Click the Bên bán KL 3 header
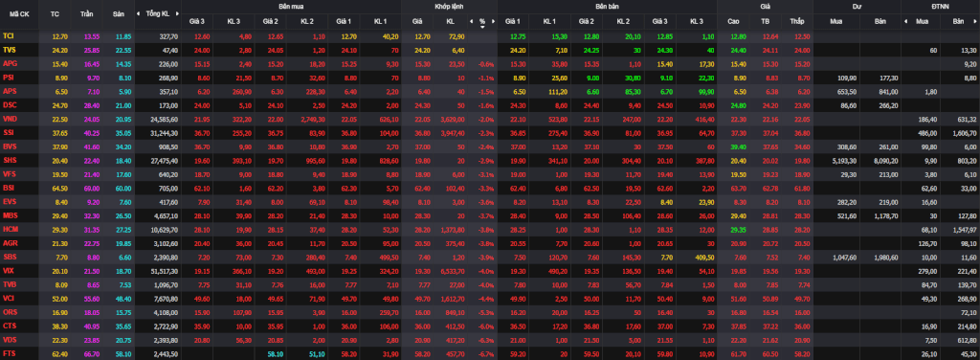 coord(697,21)
